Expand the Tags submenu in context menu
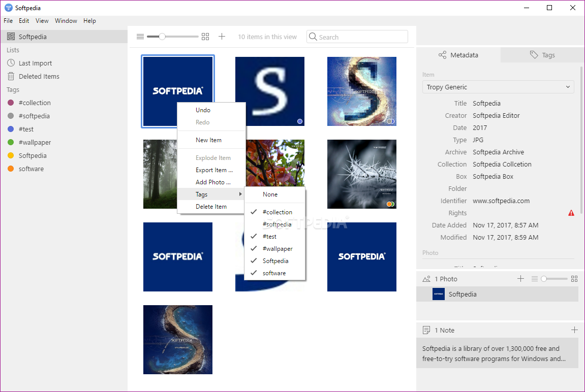The height and width of the screenshot is (392, 585). point(211,194)
